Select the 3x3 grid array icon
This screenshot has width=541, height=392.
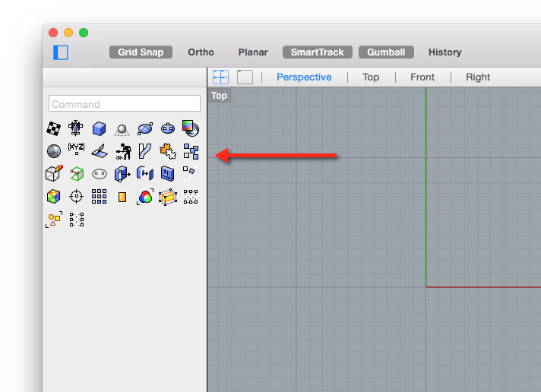[x=99, y=197]
